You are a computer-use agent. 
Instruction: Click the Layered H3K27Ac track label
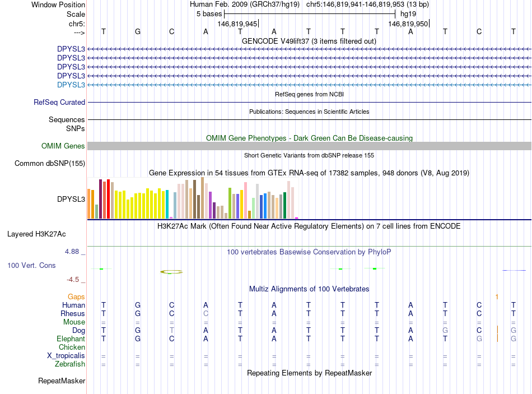(36, 234)
